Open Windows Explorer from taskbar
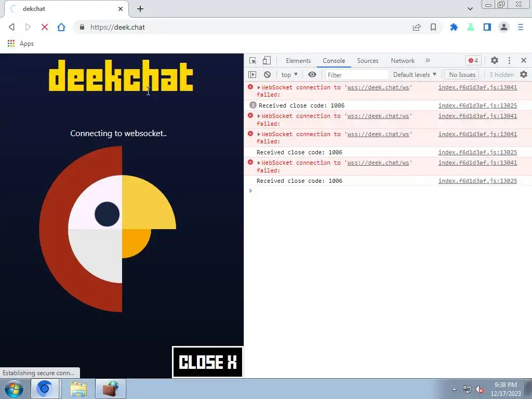 pyautogui.click(x=78, y=389)
